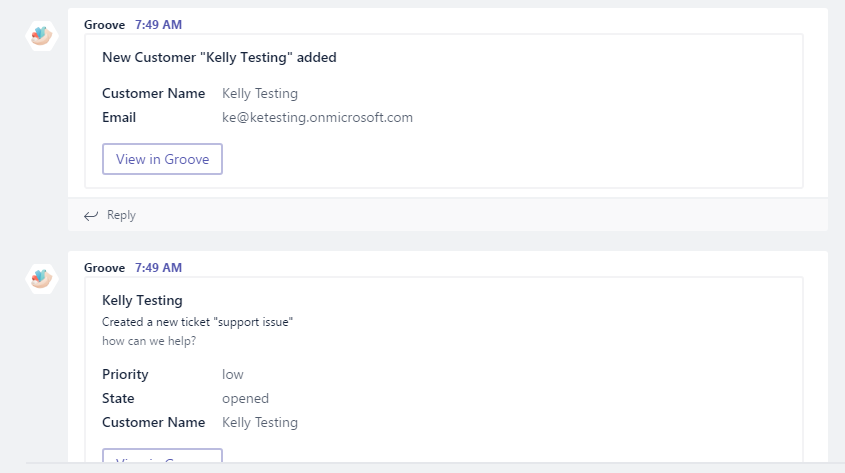Image resolution: width=845 pixels, height=473 pixels.
Task: Click the Created a new ticket "support issue" text
Action: [197, 322]
